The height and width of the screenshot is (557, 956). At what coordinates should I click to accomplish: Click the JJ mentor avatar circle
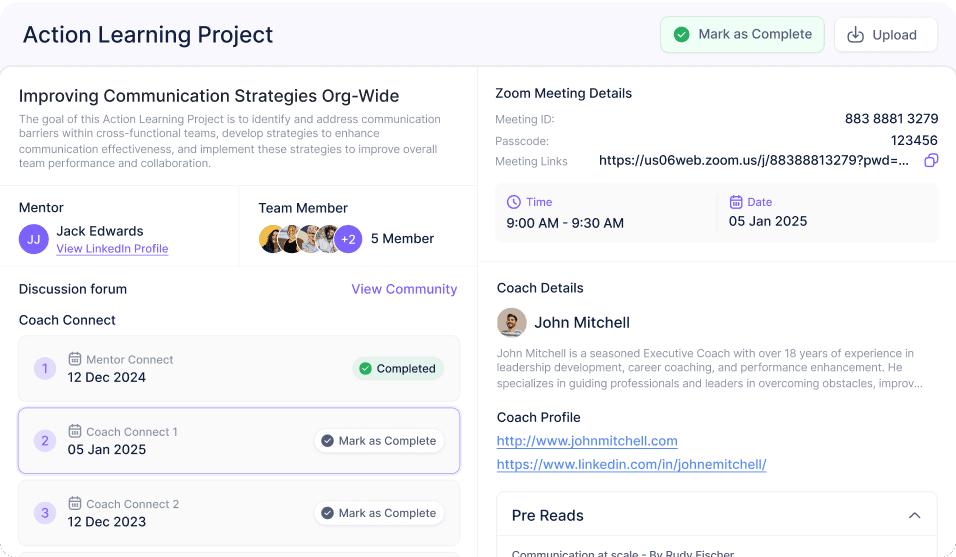pos(34,239)
